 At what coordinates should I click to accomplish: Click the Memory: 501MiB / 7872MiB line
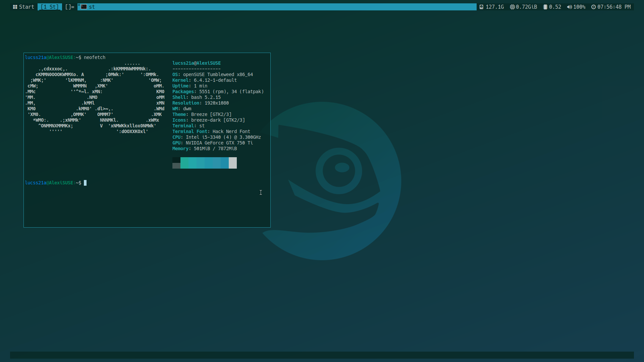[x=205, y=148]
